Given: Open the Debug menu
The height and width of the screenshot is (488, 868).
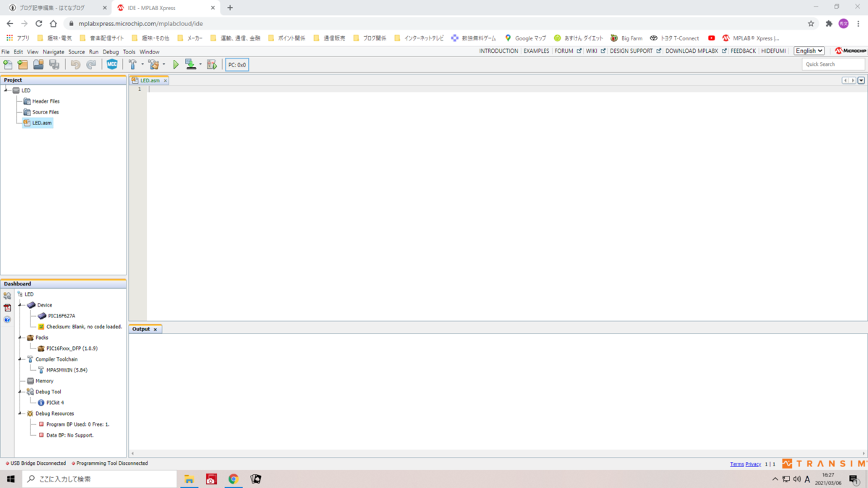Looking at the screenshot, I should pos(111,51).
